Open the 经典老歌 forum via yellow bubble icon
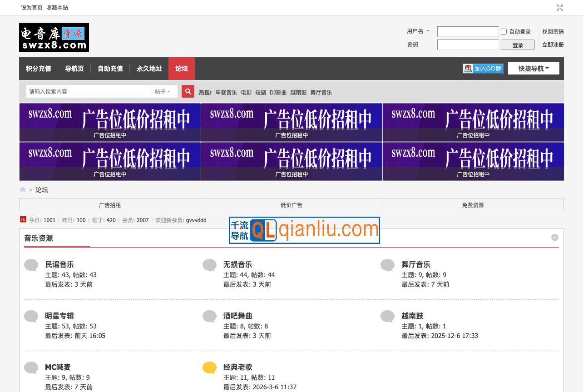This screenshot has width=583, height=392. (x=209, y=367)
